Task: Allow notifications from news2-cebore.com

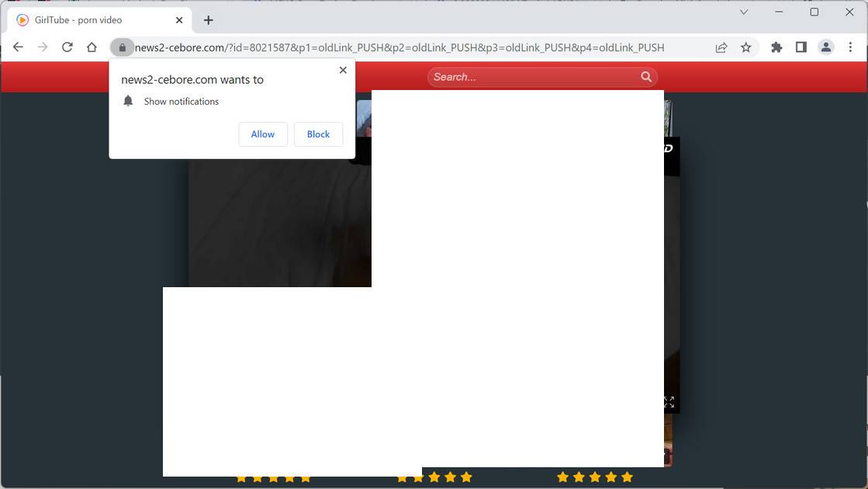Action: pos(263,134)
